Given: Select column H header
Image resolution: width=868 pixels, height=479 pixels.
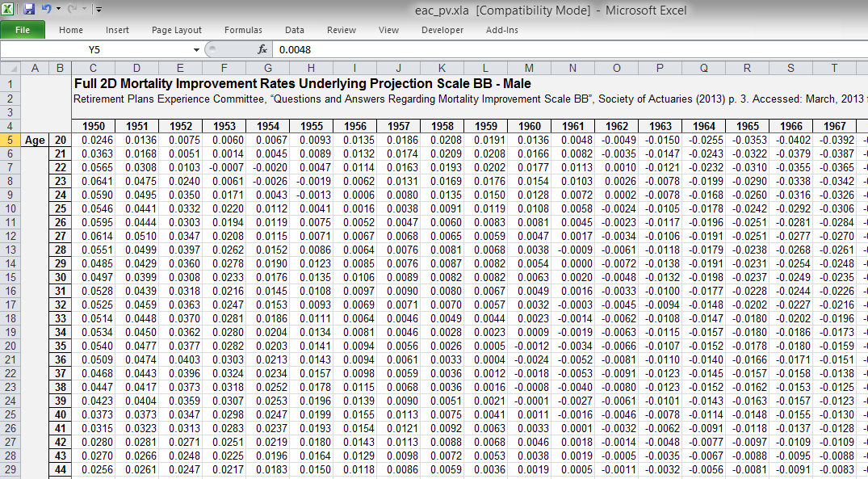Looking at the screenshot, I should tap(311, 68).
